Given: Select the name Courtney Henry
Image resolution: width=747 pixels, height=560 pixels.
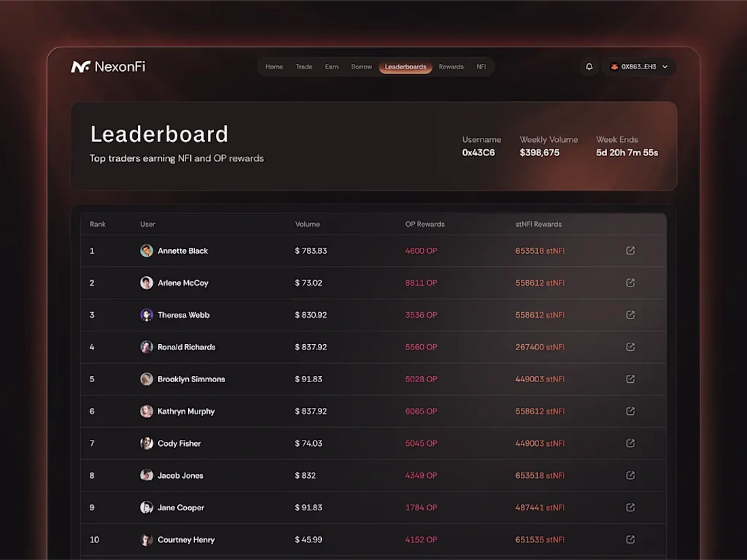Looking at the screenshot, I should tap(186, 540).
